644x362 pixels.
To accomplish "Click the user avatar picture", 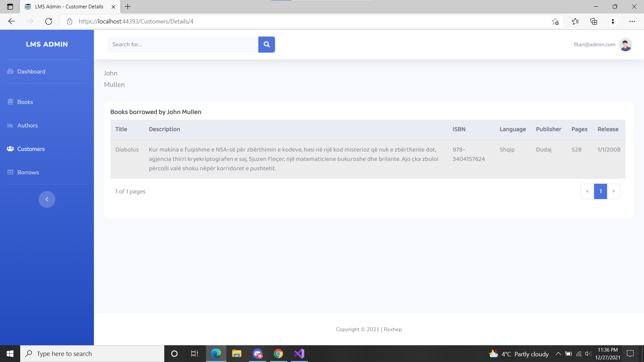I will point(625,45).
